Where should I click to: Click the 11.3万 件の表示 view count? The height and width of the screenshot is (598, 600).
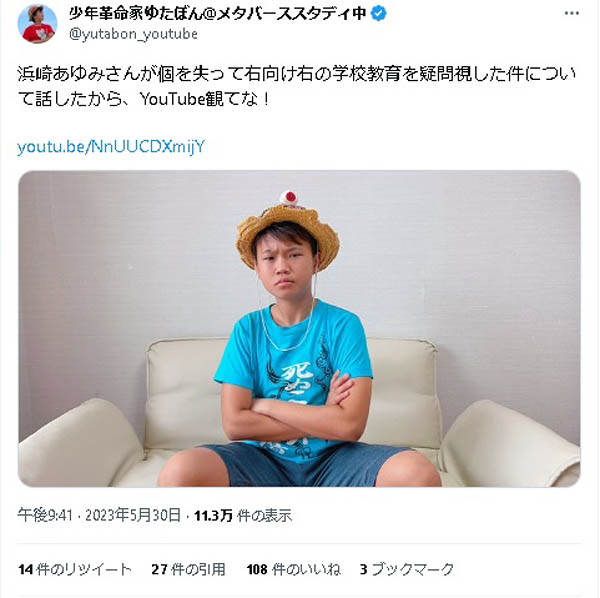[243, 516]
